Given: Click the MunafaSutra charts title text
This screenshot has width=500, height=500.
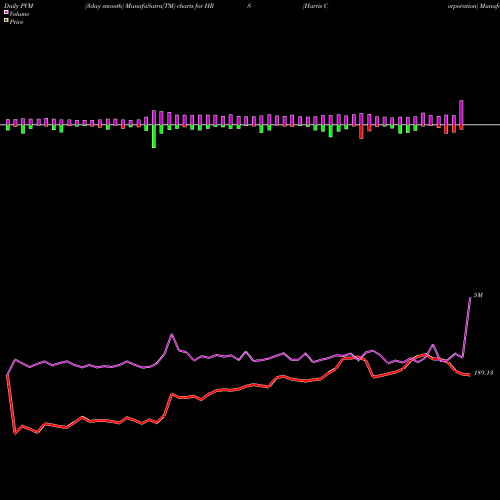Looking at the screenshot, I should click(x=149, y=6).
